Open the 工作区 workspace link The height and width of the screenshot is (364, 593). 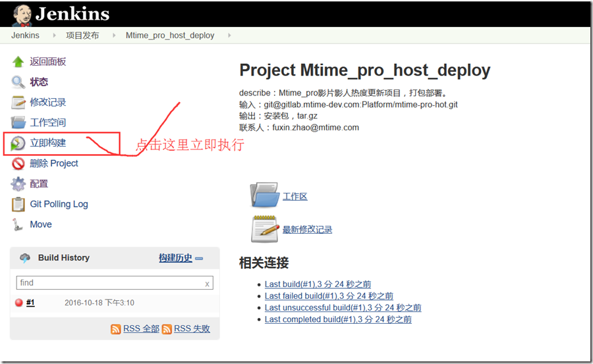295,196
